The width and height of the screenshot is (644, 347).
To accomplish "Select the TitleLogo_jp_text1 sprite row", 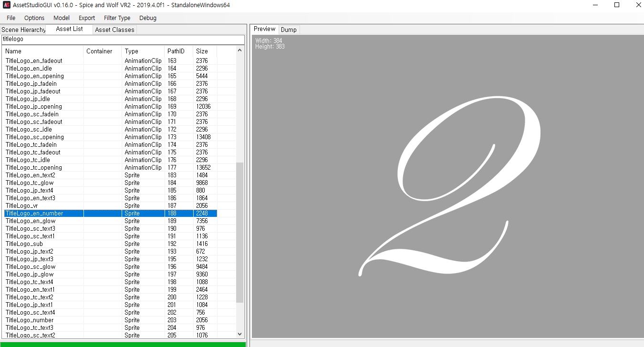I will (x=111, y=305).
